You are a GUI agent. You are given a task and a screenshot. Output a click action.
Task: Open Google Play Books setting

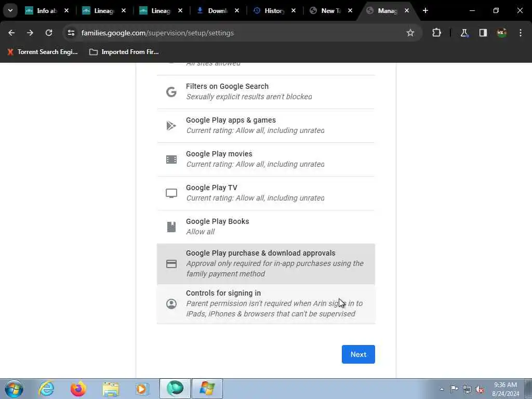(x=266, y=227)
